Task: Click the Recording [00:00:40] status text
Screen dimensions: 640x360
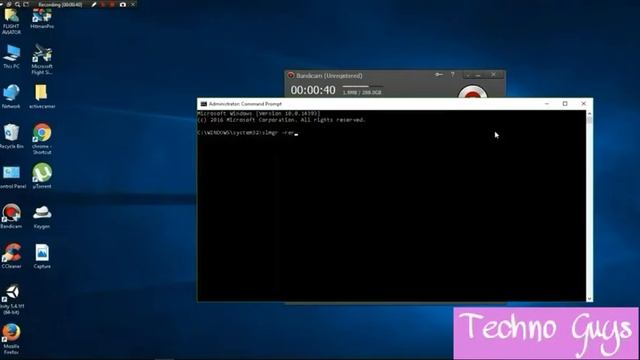Action: (x=60, y=4)
